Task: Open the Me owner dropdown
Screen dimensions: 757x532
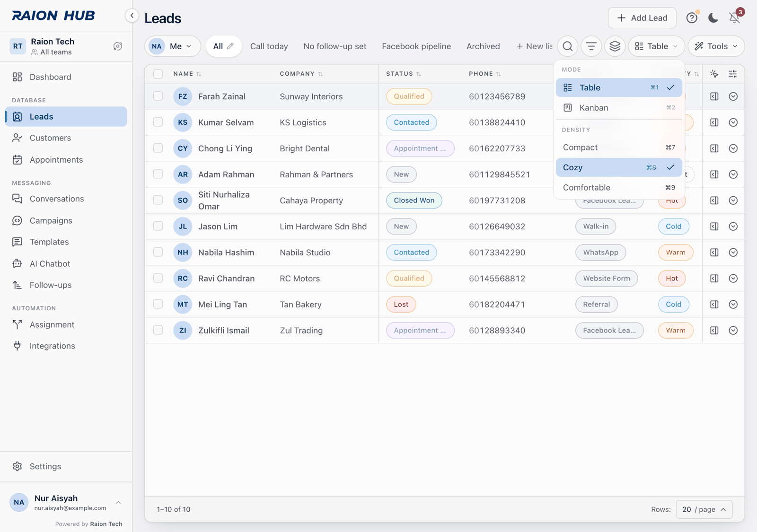Action: [172, 46]
